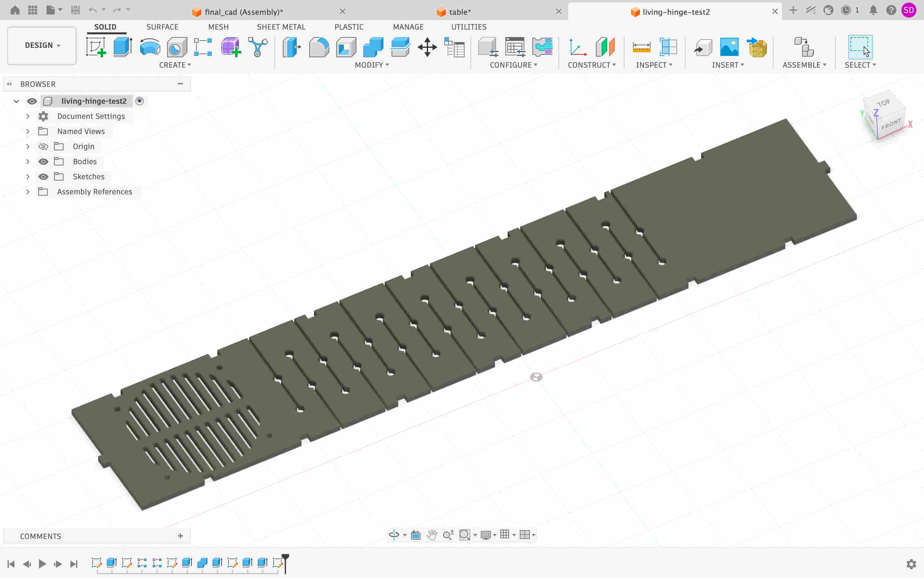924x578 pixels.
Task: Select the Window Selection tool
Action: tap(860, 47)
